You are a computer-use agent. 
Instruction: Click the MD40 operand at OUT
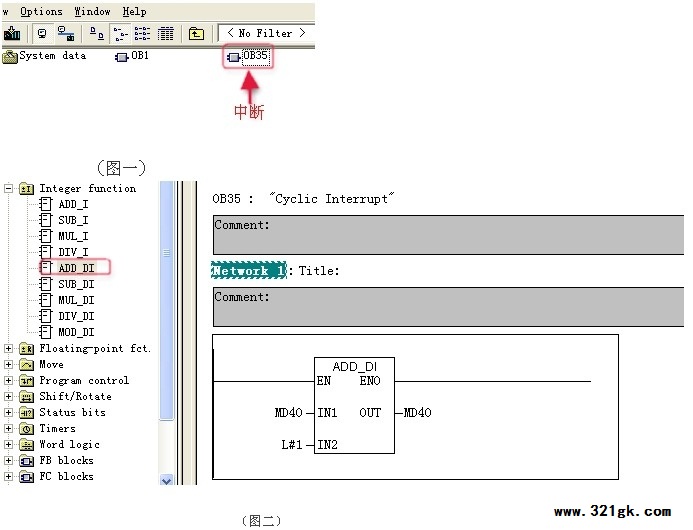click(418, 413)
